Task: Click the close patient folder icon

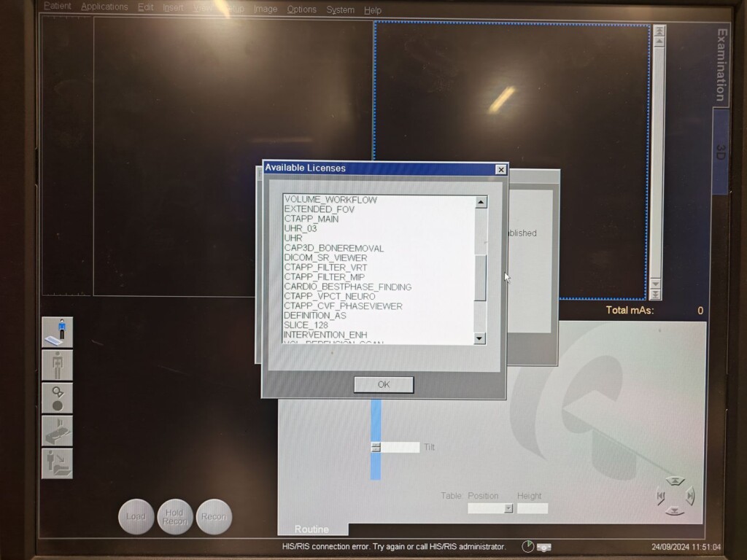Action: click(x=57, y=463)
